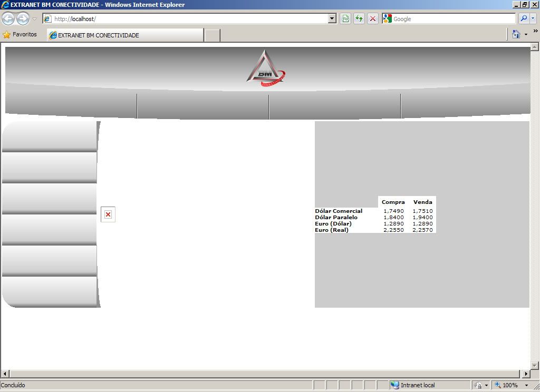This screenshot has width=540, height=392.
Task: Click the broken image placeholder icon
Action: pyautogui.click(x=108, y=214)
